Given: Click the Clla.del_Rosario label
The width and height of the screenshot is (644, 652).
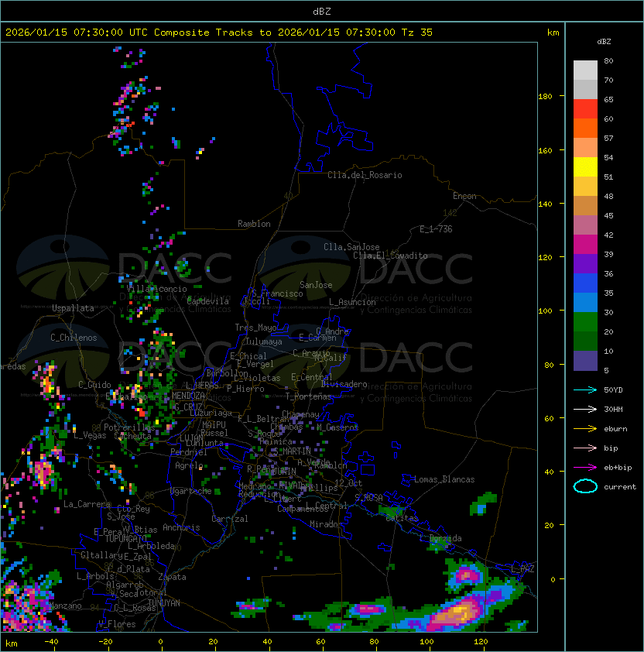Looking at the screenshot, I should click(365, 175).
